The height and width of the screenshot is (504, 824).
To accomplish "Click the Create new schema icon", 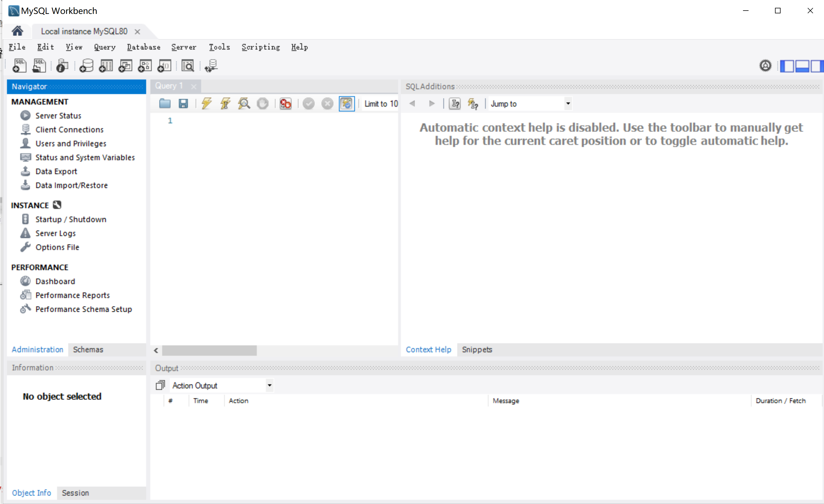I will click(86, 66).
